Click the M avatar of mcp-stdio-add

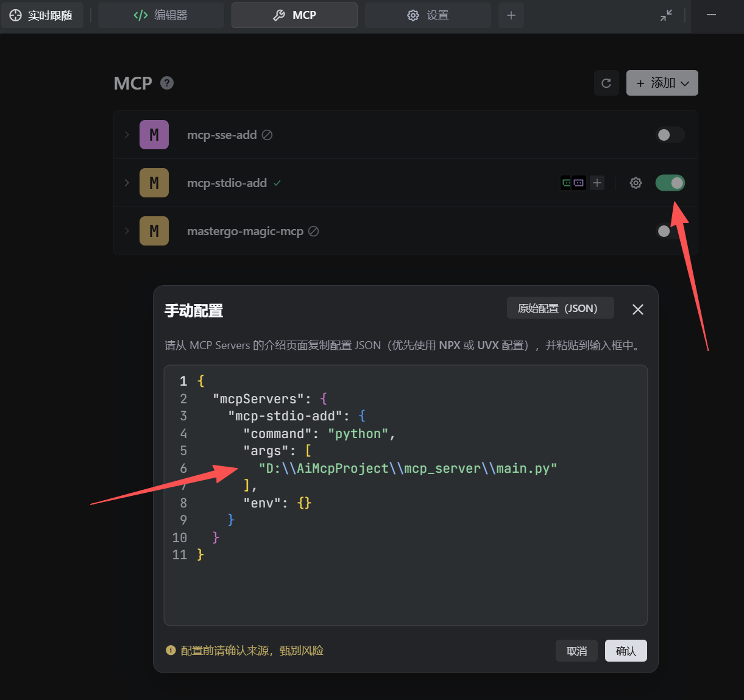point(154,183)
